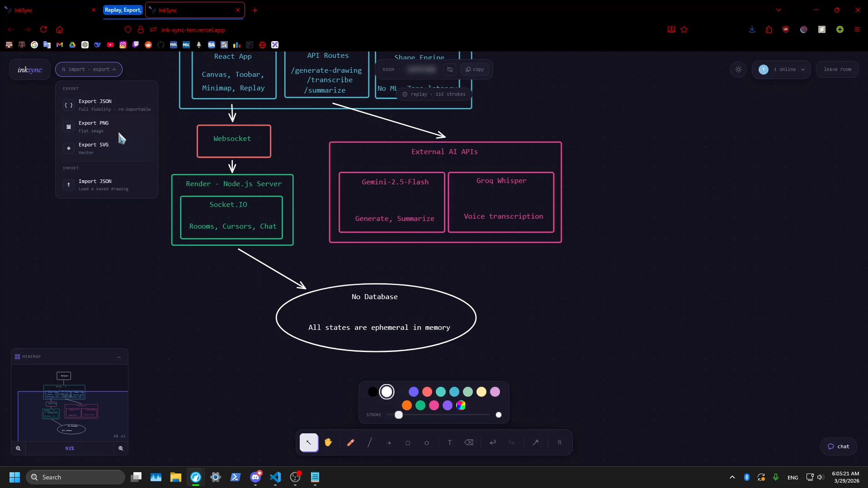Image resolution: width=868 pixels, height=488 pixels.
Task: Toggle the light/dark theme sun icon
Action: click(738, 70)
